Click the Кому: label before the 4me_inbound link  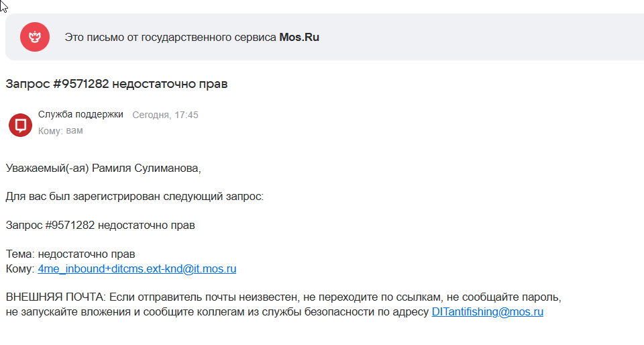20,268
